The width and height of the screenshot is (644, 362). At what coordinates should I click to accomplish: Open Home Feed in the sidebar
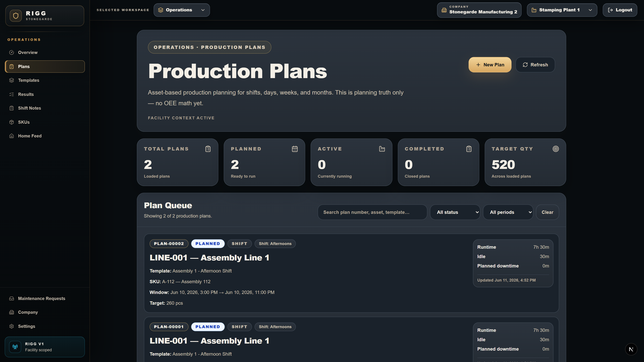pos(45,136)
